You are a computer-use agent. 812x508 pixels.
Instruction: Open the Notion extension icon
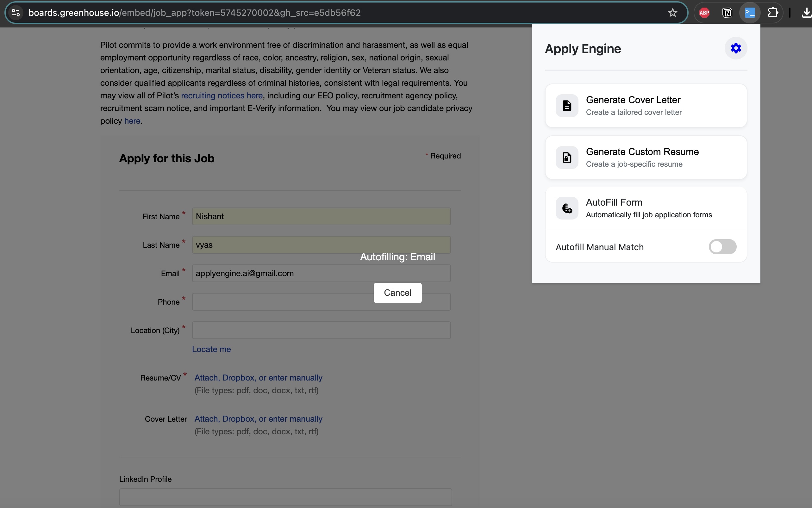click(x=727, y=13)
